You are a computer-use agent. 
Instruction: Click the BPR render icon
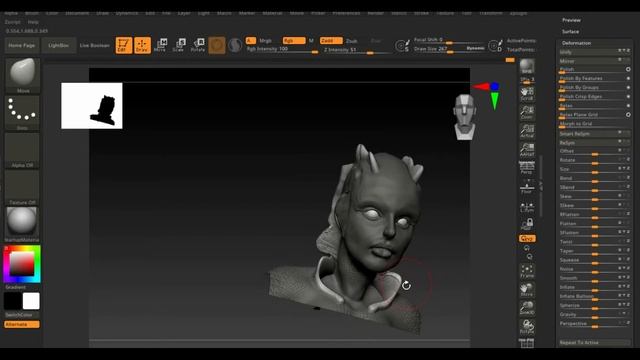[x=527, y=67]
